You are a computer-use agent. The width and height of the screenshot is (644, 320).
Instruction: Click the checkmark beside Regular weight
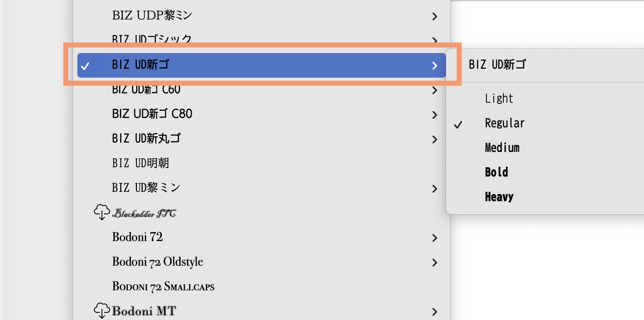coord(458,124)
